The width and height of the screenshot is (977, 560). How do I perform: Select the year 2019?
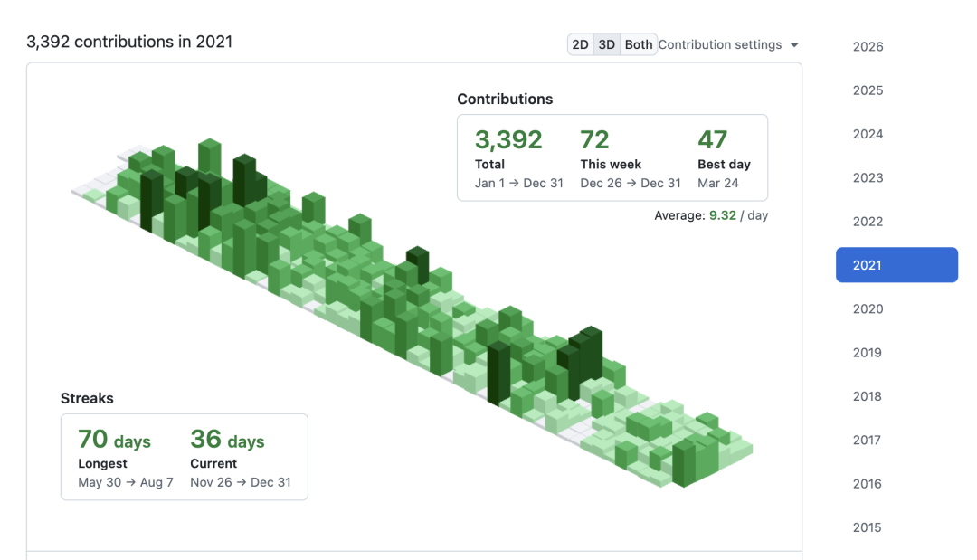(868, 353)
